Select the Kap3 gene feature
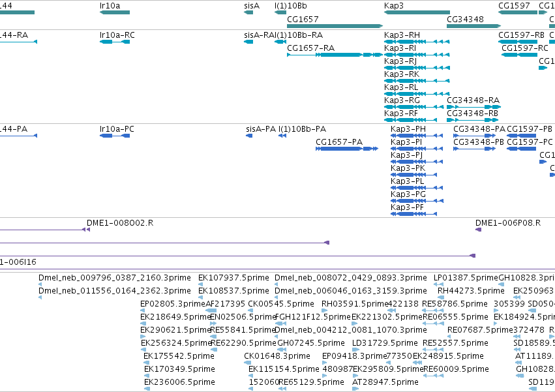 (417, 12)
